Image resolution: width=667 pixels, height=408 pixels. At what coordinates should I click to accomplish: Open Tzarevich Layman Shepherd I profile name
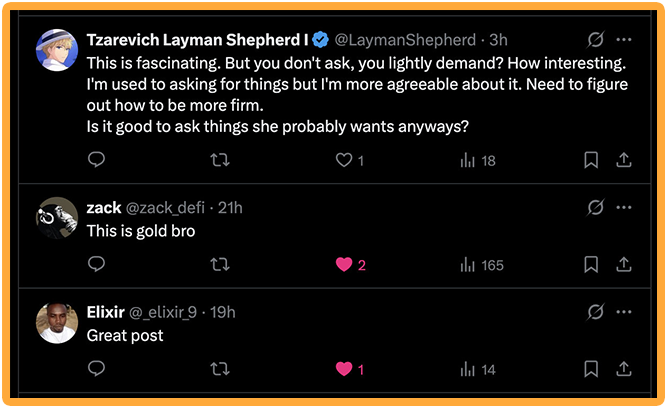pos(198,40)
